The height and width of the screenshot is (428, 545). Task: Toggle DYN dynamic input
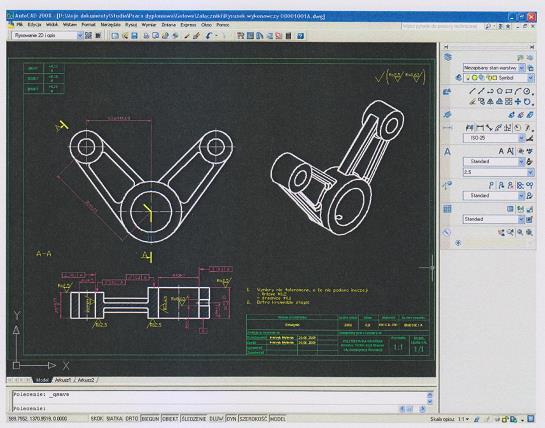coord(231,419)
